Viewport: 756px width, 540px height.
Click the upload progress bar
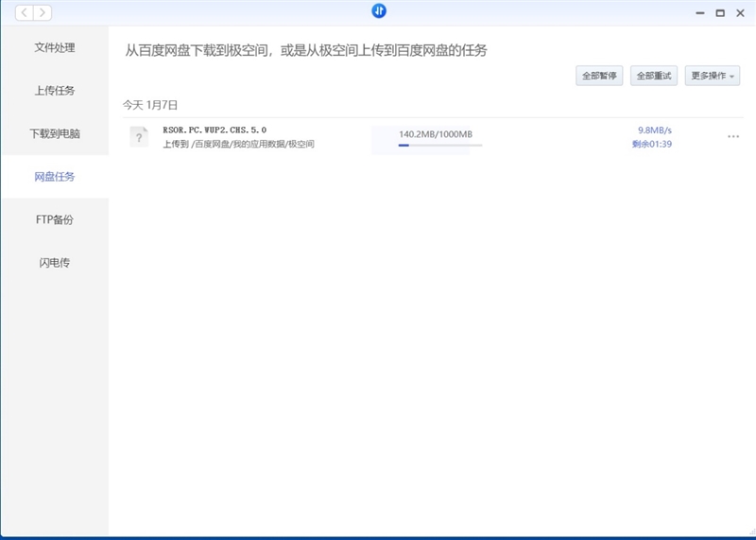pos(440,145)
